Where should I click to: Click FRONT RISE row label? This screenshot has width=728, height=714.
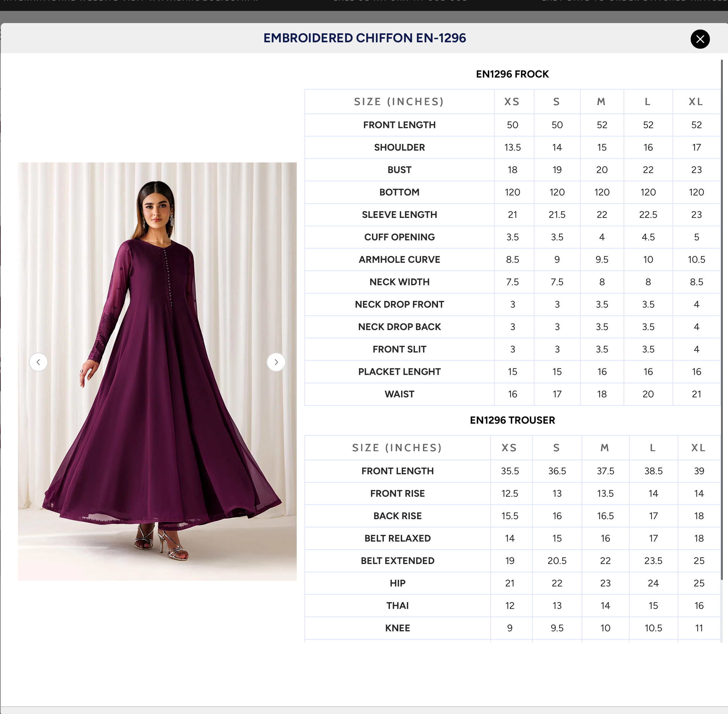pyautogui.click(x=397, y=494)
